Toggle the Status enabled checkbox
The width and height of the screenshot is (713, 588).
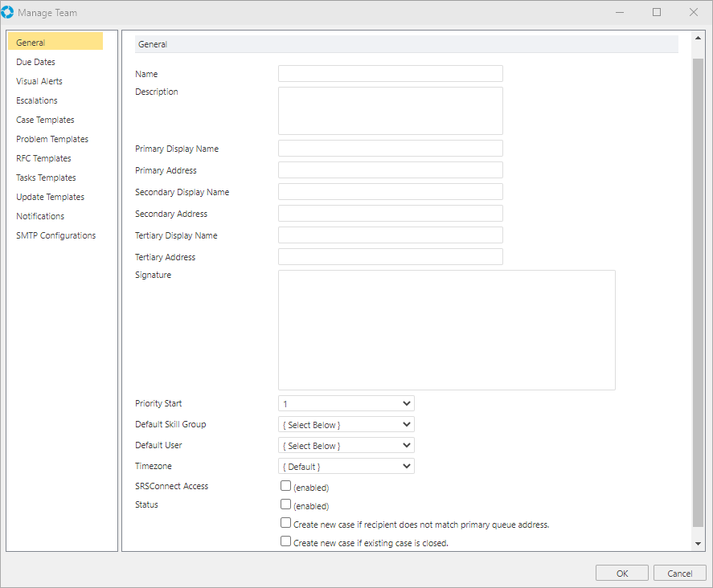285,504
